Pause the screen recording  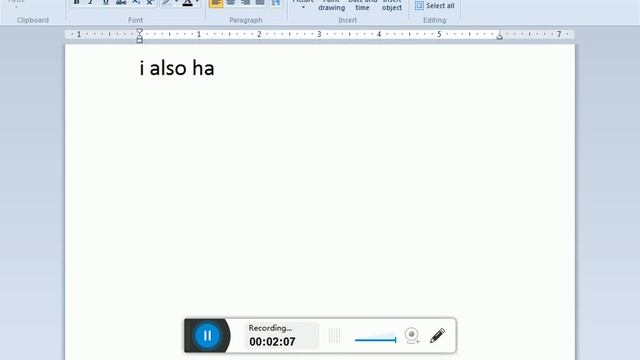tap(207, 336)
